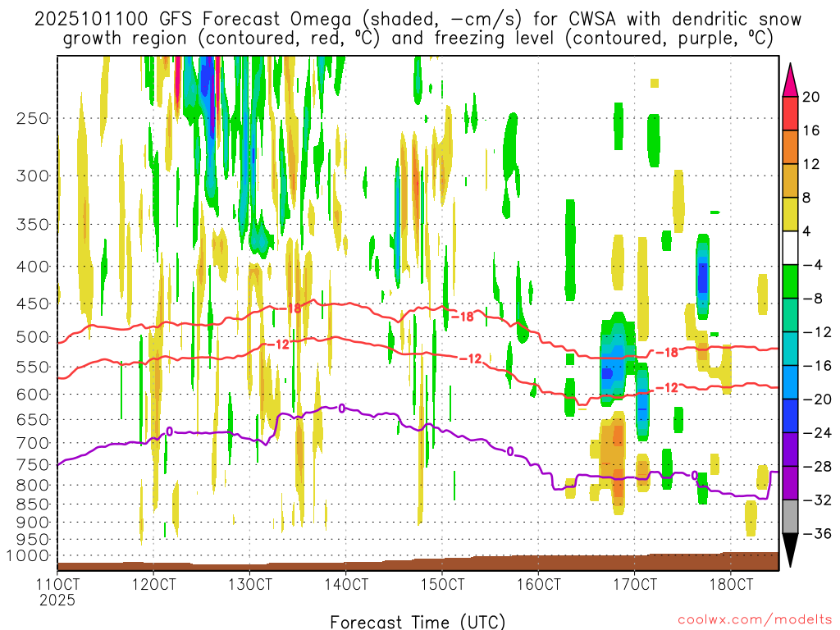
Task: Click the magenta arrow at the colorbar top
Action: point(790,81)
